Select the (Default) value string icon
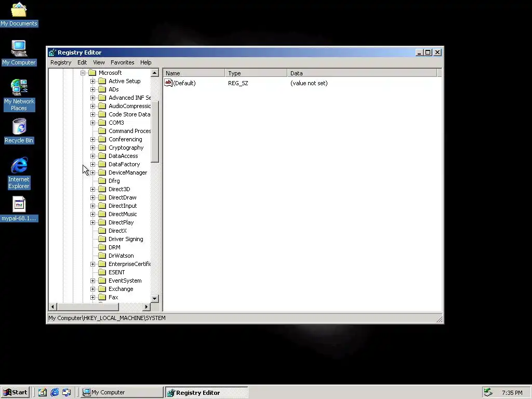This screenshot has width=532, height=399. point(168,83)
